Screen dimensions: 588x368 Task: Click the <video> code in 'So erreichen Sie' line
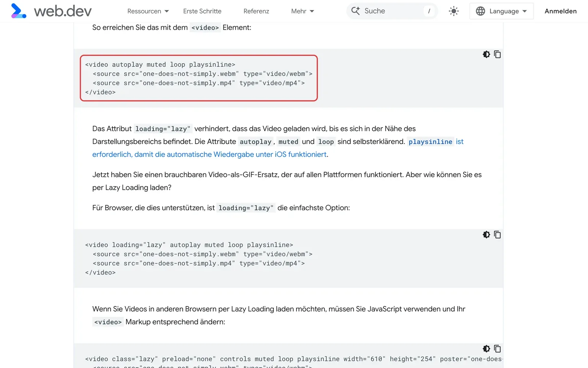point(205,28)
